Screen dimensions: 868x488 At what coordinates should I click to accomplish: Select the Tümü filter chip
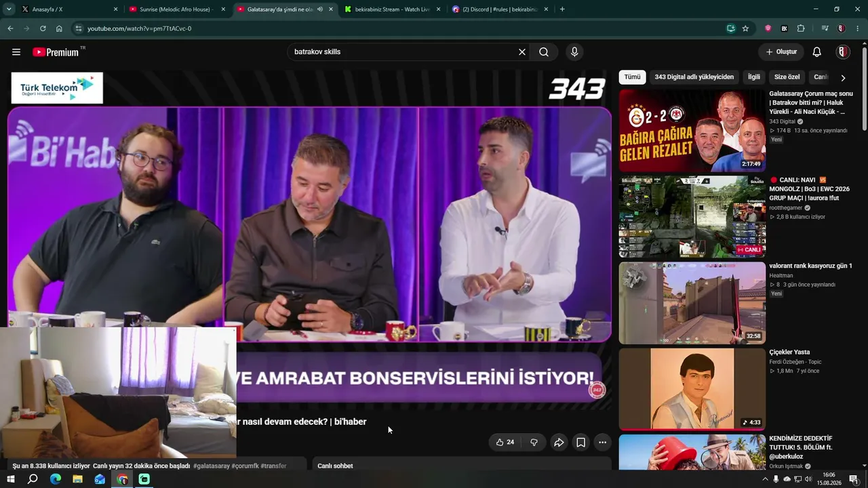coord(632,77)
